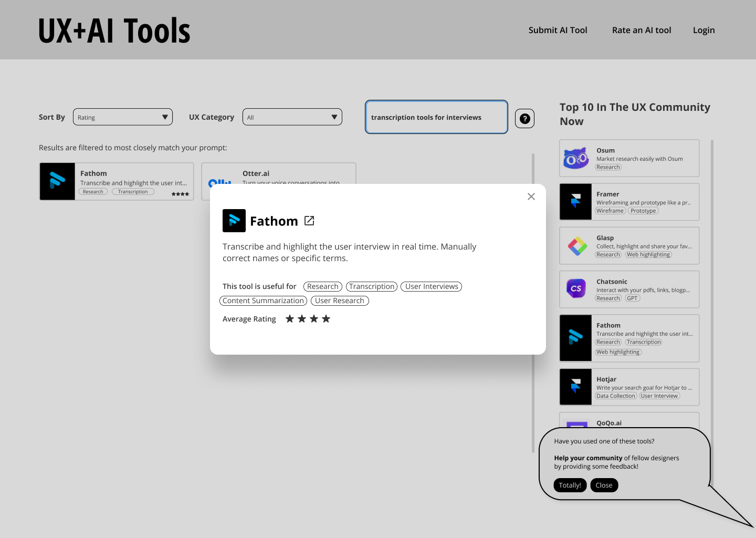Click the Osum owl icon
The width and height of the screenshot is (756, 538).
pyautogui.click(x=576, y=158)
